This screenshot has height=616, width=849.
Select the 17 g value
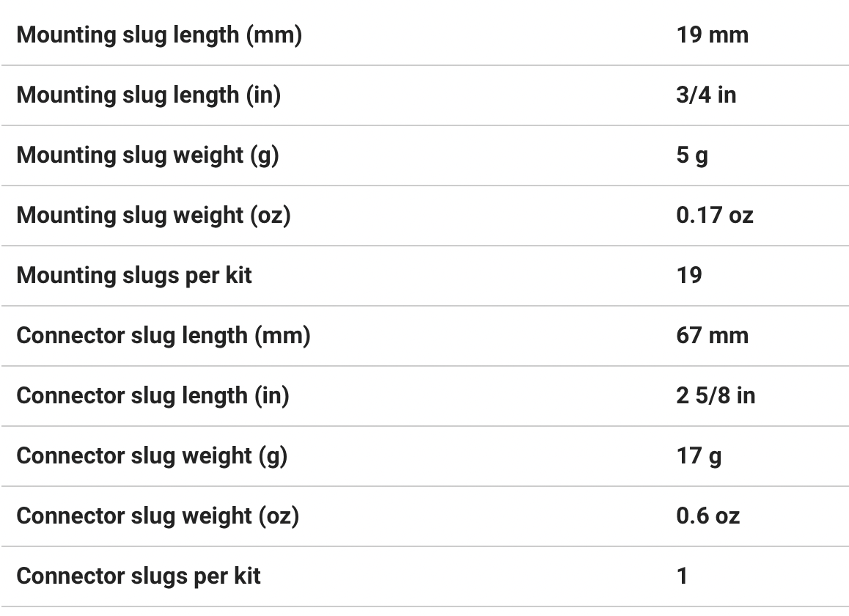pyautogui.click(x=699, y=456)
